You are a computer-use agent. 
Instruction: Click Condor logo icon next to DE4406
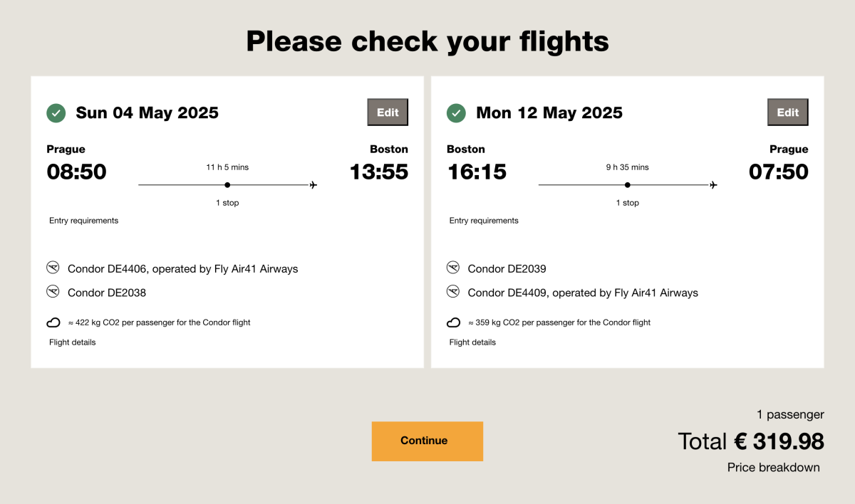tap(53, 268)
